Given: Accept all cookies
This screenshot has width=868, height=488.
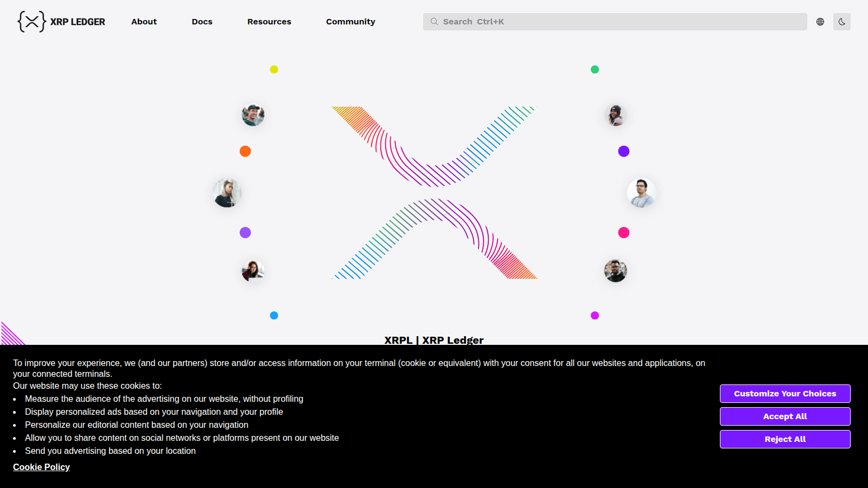Looking at the screenshot, I should [x=785, y=416].
